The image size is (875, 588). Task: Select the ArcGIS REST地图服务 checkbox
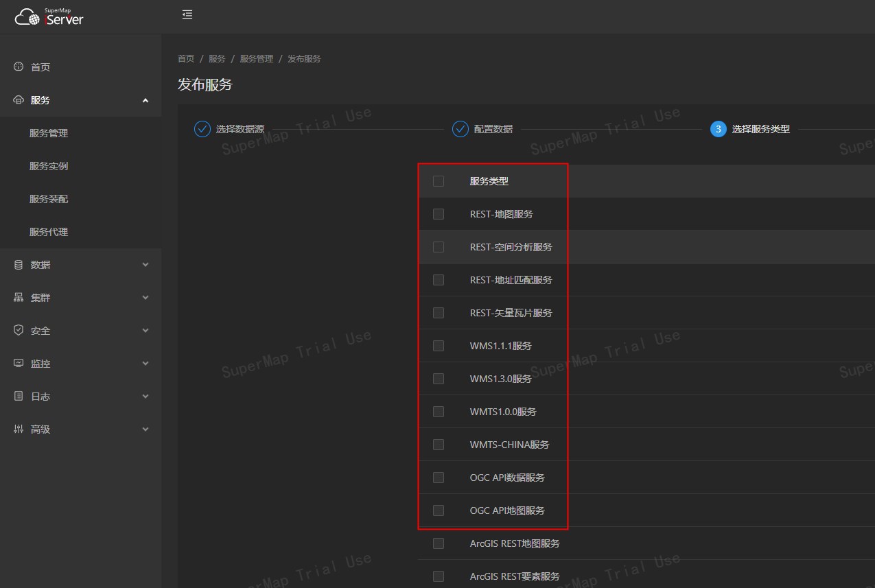(439, 543)
